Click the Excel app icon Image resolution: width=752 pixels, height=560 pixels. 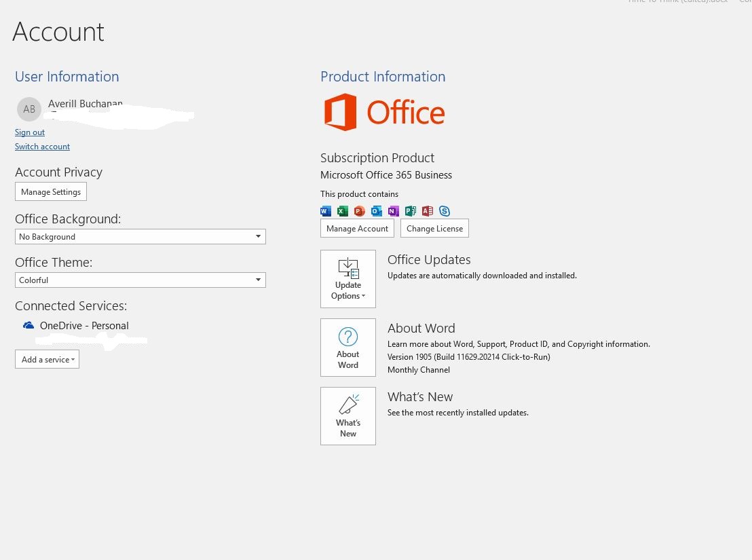[343, 211]
